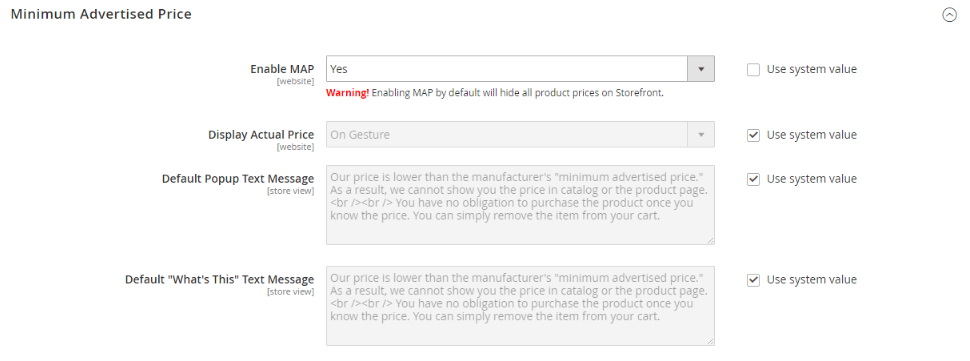Click the red Warning! text under Enable MAP
This screenshot has width=970, height=361.
tap(348, 93)
